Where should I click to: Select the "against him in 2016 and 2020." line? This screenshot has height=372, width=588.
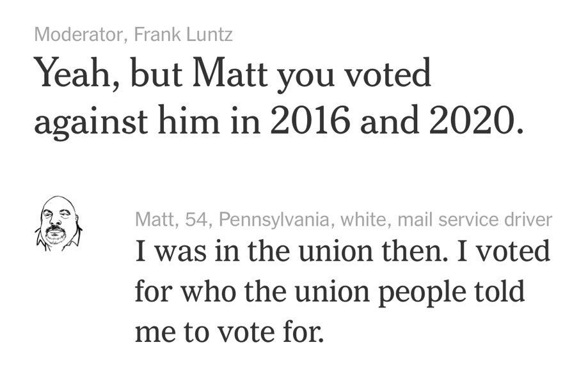click(278, 121)
